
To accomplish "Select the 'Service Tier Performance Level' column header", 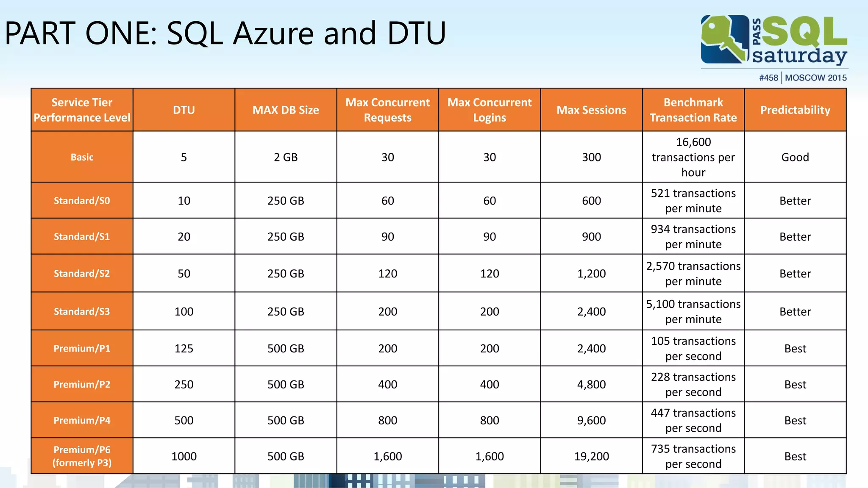I will click(82, 110).
